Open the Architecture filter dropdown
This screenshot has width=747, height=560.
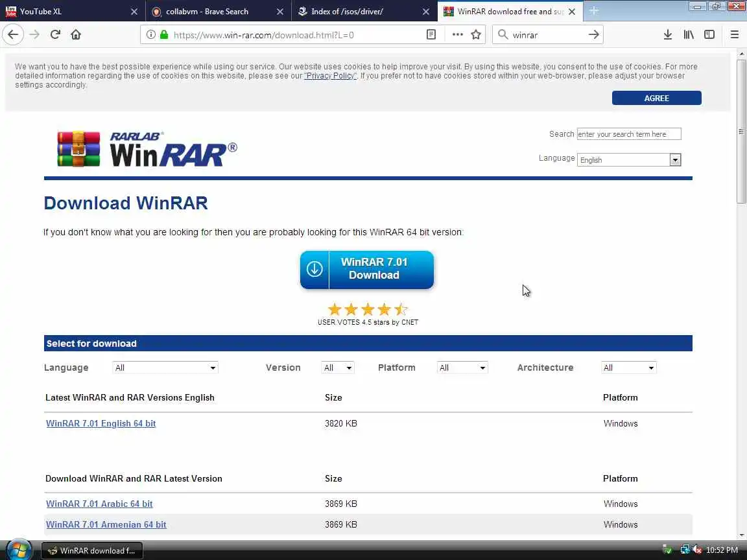pos(628,367)
